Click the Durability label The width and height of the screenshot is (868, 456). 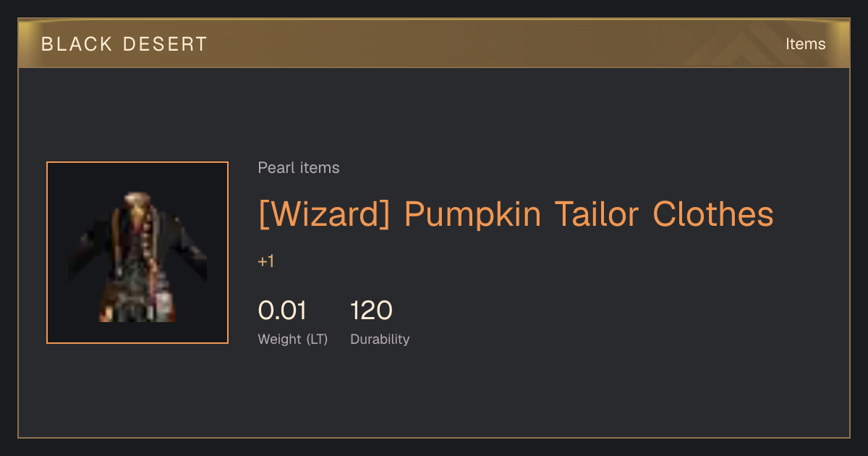pos(380,339)
